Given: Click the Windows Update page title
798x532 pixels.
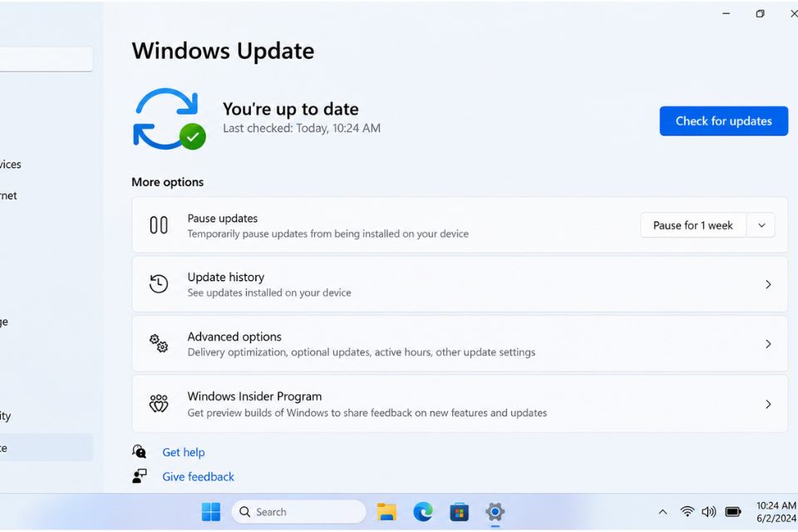Looking at the screenshot, I should pyautogui.click(x=223, y=51).
